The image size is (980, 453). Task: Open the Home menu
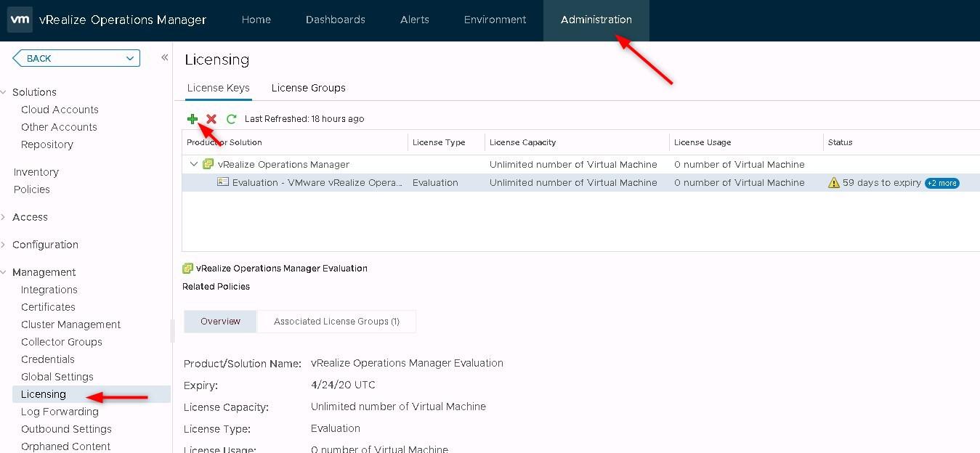pyautogui.click(x=256, y=20)
